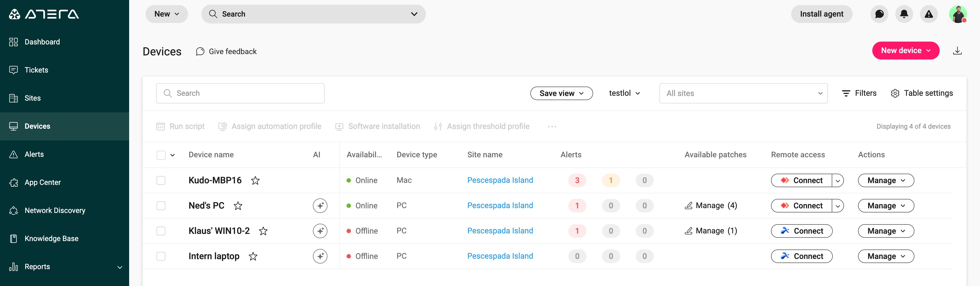Open the New dropdown menu

(x=167, y=14)
